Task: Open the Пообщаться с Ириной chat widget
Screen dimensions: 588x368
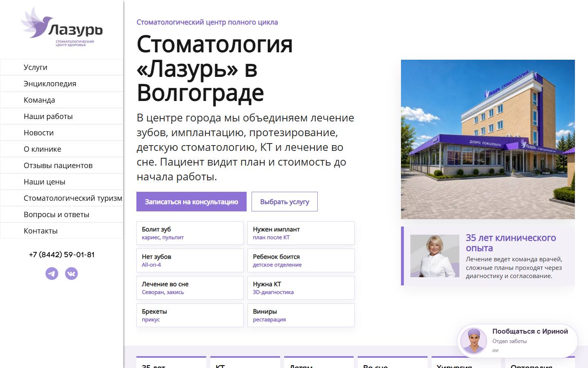Action: tap(517, 341)
